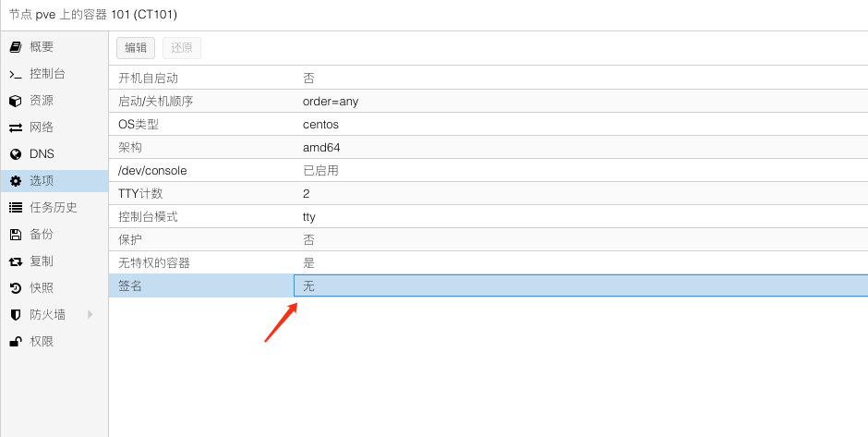
Task: Select the 任务历史 list icon
Action: [15, 208]
